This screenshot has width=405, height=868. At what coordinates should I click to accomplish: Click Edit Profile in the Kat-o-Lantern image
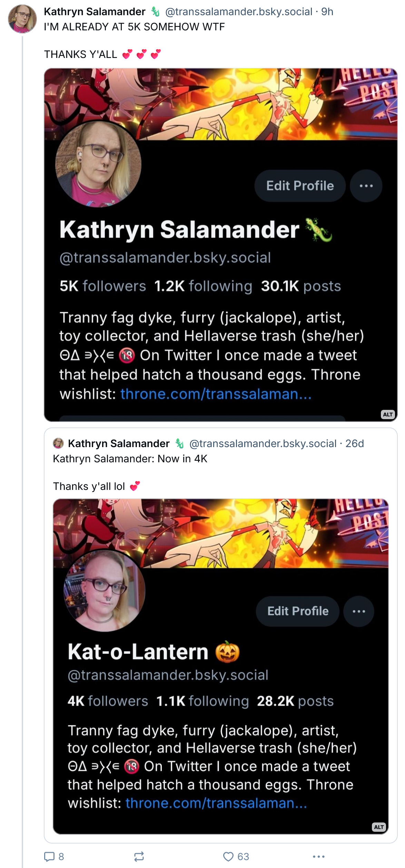[x=298, y=611]
